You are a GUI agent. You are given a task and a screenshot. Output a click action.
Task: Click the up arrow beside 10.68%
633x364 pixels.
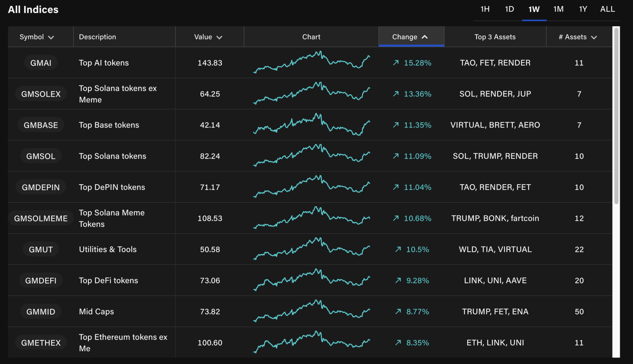[x=396, y=218]
